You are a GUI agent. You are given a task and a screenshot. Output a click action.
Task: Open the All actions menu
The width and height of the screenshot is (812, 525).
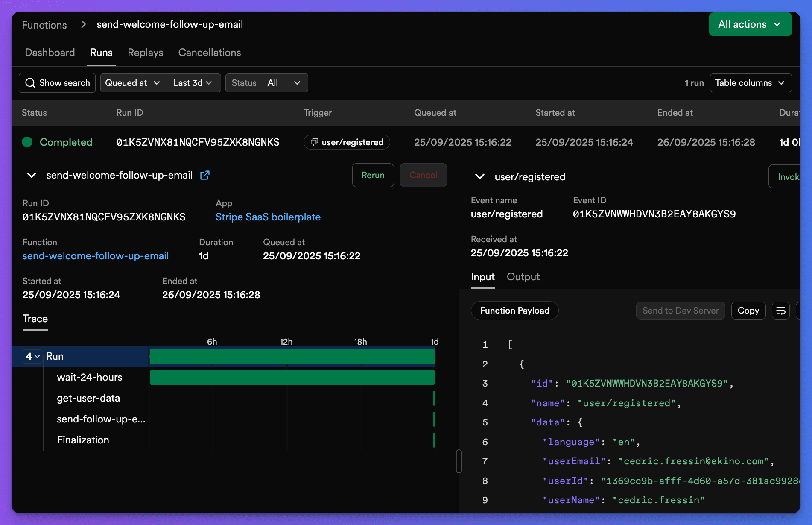coord(750,24)
